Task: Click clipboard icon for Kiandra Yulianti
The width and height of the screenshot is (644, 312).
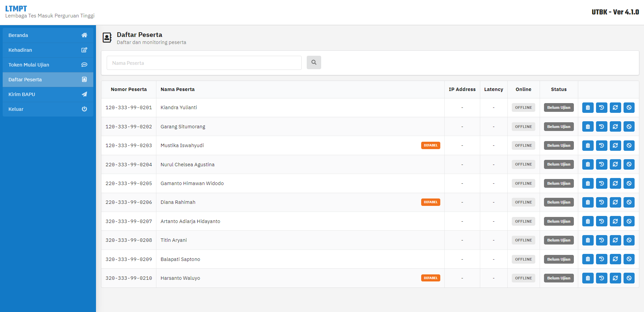Action: coord(588,107)
